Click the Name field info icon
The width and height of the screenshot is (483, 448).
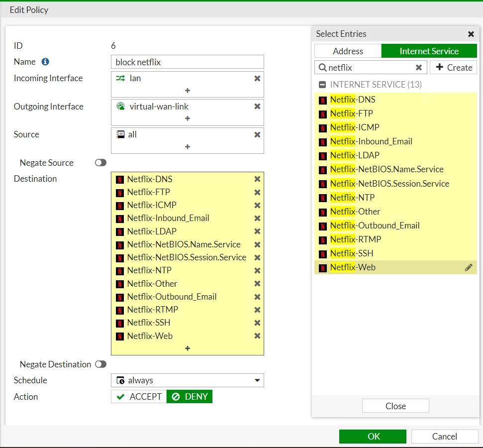(45, 62)
